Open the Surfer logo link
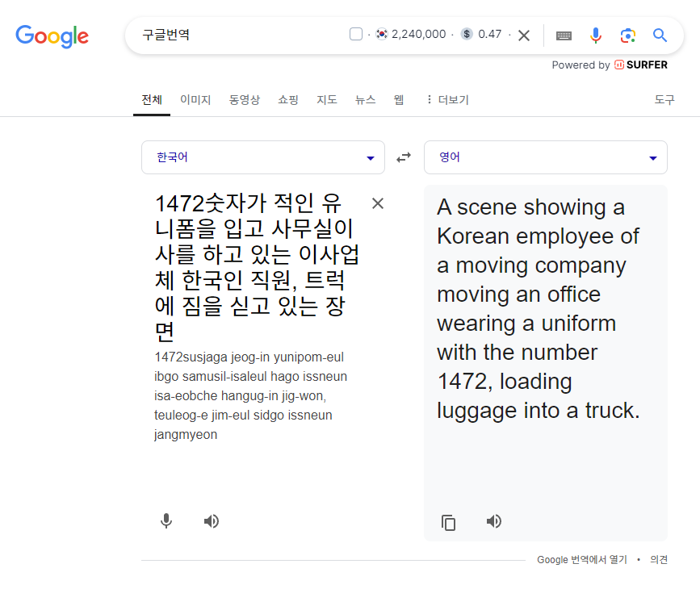 (x=641, y=65)
